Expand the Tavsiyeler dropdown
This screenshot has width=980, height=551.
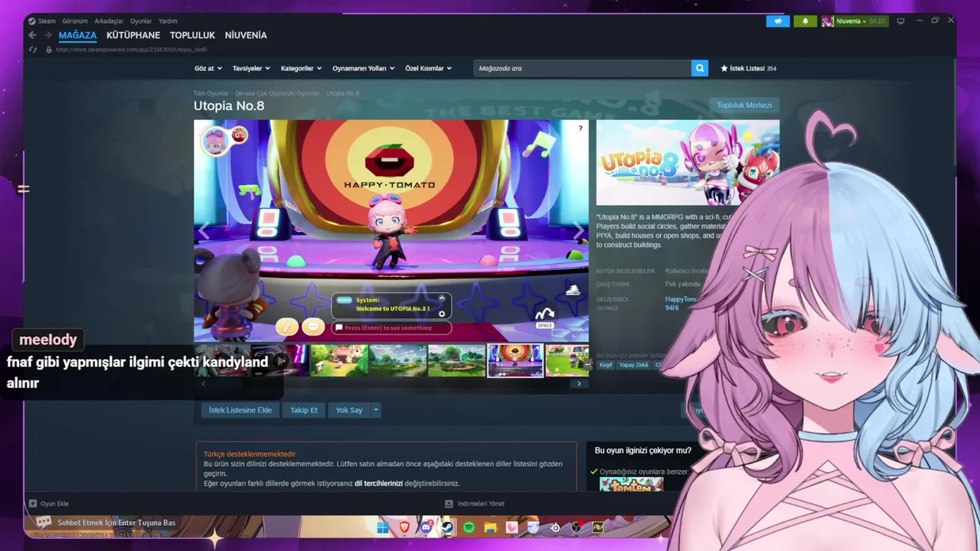pos(251,68)
